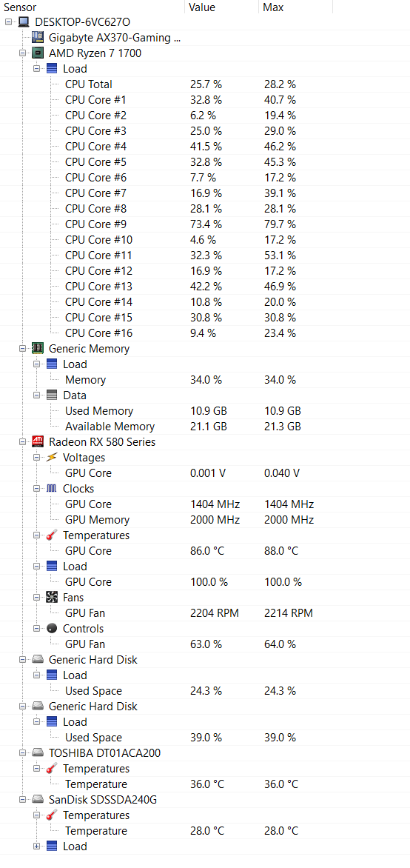Screen dimensions: 410x868
Task: Click the GPU Temperatures thermometer icon
Action: (52, 535)
